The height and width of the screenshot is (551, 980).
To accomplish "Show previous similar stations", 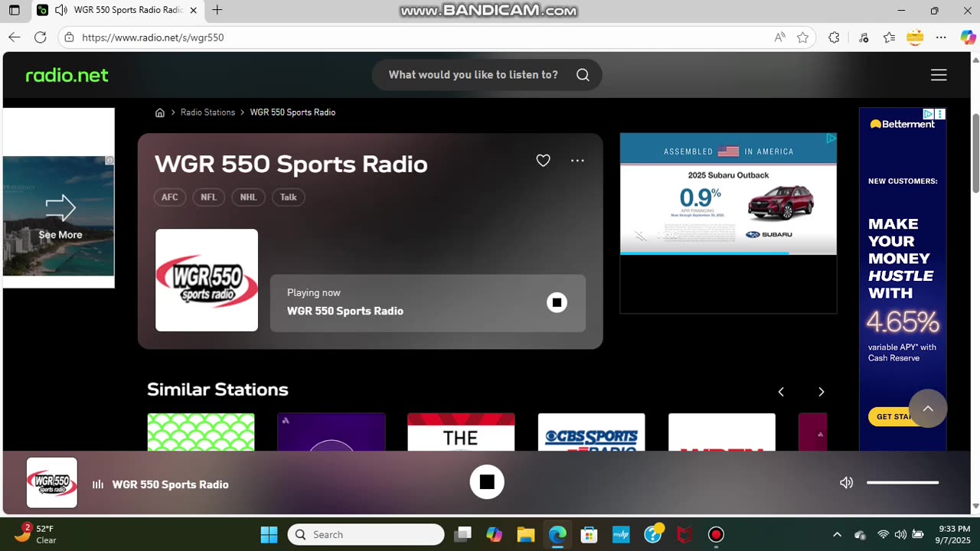I will tap(781, 392).
